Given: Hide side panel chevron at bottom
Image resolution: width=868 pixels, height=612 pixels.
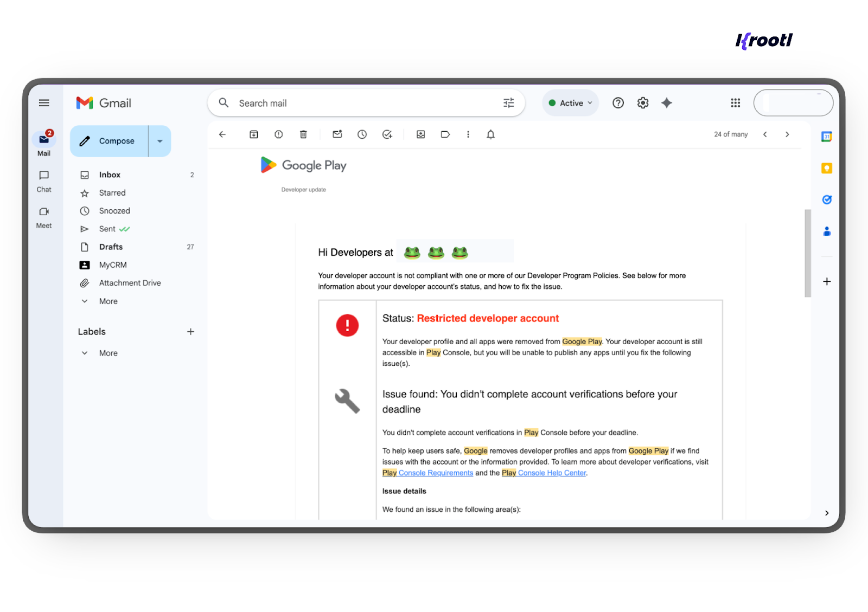Looking at the screenshot, I should point(826,513).
